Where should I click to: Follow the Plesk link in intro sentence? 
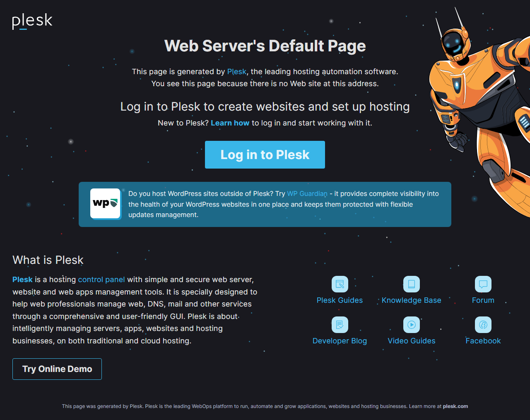click(x=236, y=72)
